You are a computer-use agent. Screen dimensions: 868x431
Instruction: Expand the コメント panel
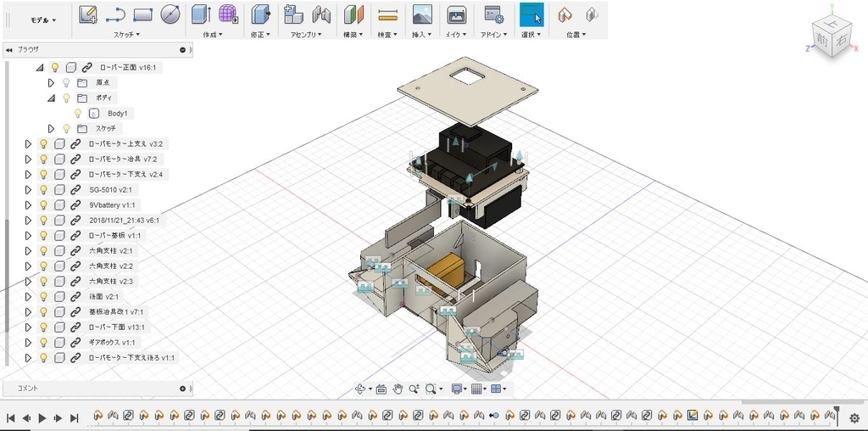(183, 389)
